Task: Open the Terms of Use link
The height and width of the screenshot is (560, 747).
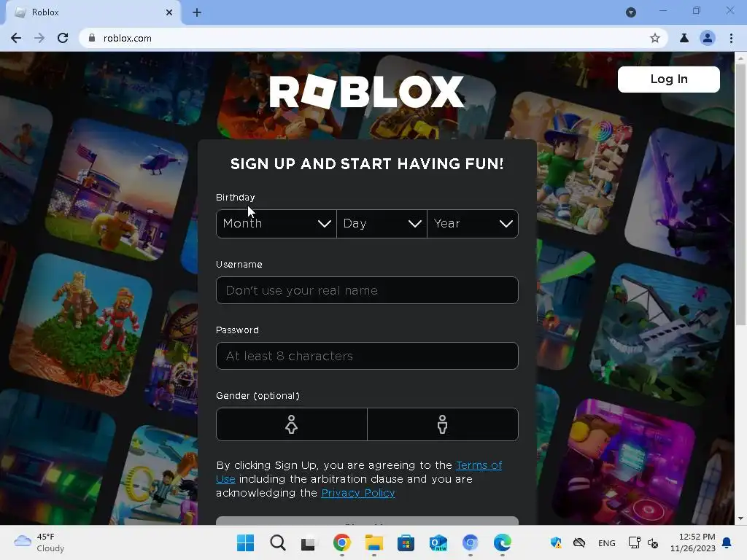Action: (479, 465)
